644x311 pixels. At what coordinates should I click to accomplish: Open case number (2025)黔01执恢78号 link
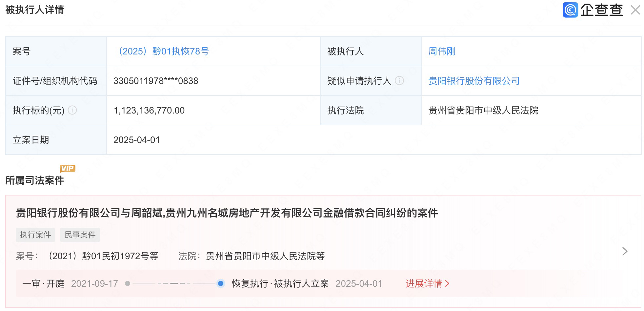click(163, 51)
